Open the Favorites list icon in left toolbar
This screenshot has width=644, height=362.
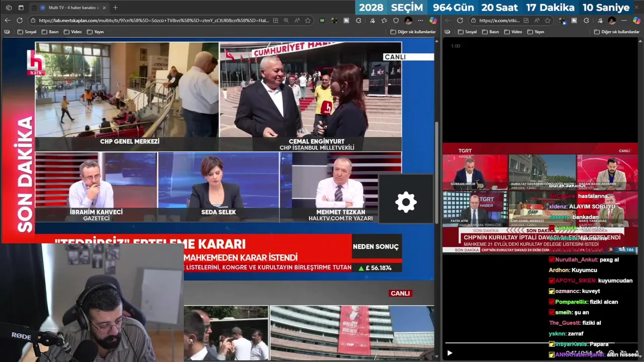pos(384,21)
